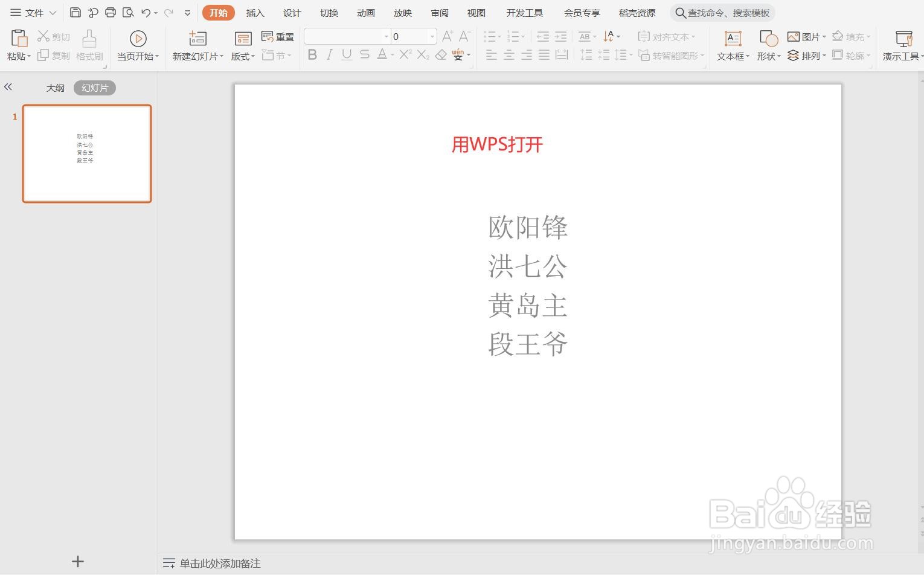Clear formatting with eraser icon
Screen dimensions: 924x575
pyautogui.click(x=441, y=55)
